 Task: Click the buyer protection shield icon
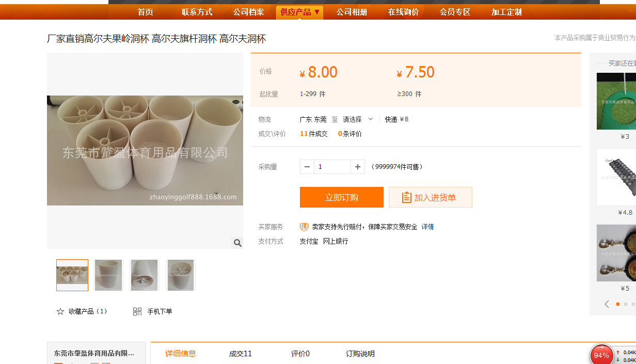304,227
